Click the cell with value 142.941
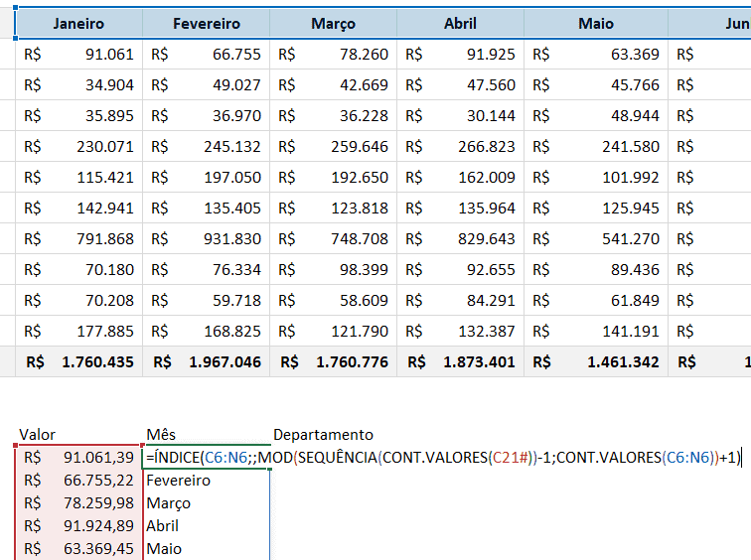The height and width of the screenshot is (560, 751). [x=79, y=208]
